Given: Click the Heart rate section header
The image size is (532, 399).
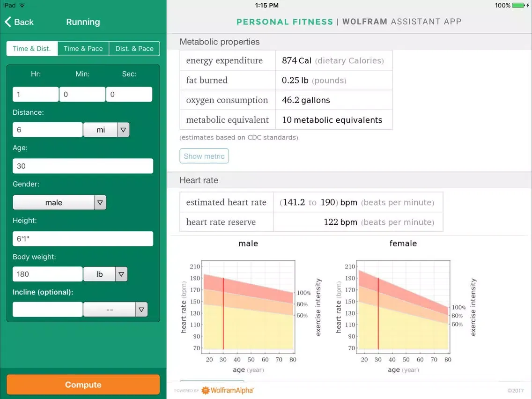Looking at the screenshot, I should 199,180.
